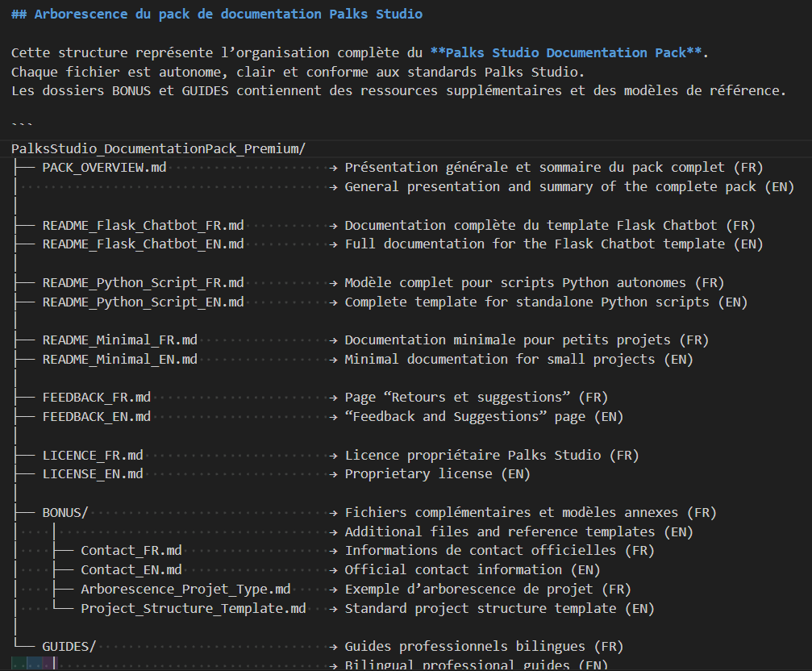The image size is (812, 671).
Task: Click Contact_EN.md under BONUS
Action: click(x=131, y=569)
